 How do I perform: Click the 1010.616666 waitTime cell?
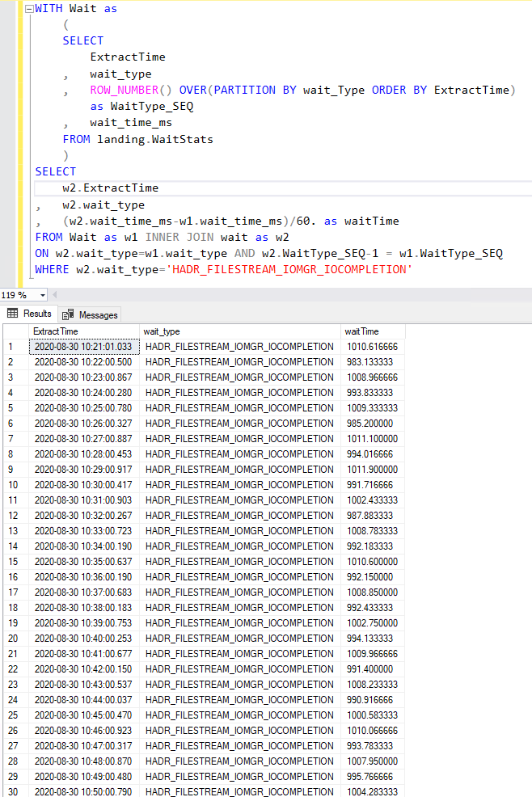[x=372, y=347]
